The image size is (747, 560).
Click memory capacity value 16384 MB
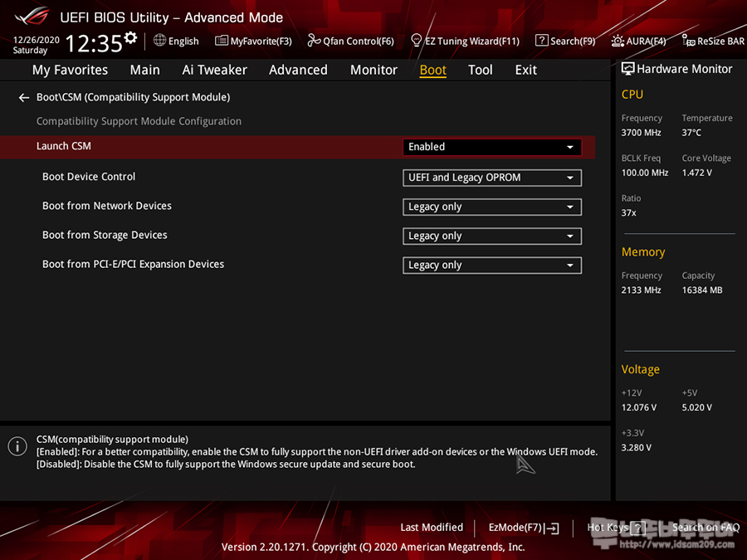click(x=702, y=290)
